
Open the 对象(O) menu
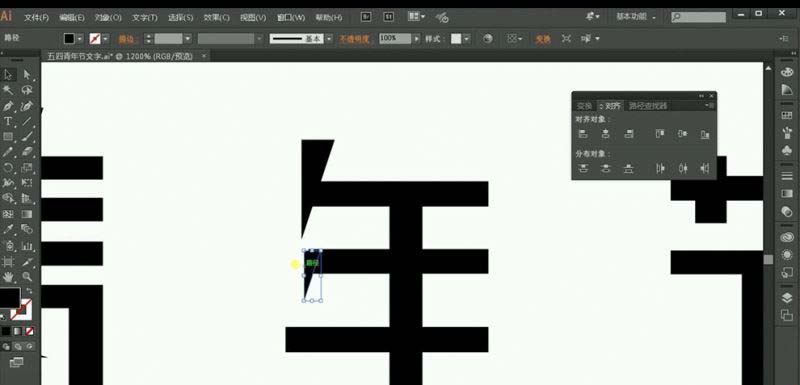tap(108, 17)
